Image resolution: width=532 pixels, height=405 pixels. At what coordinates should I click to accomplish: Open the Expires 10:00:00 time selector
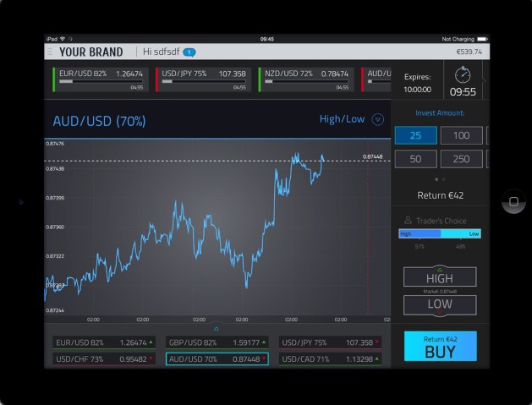417,83
